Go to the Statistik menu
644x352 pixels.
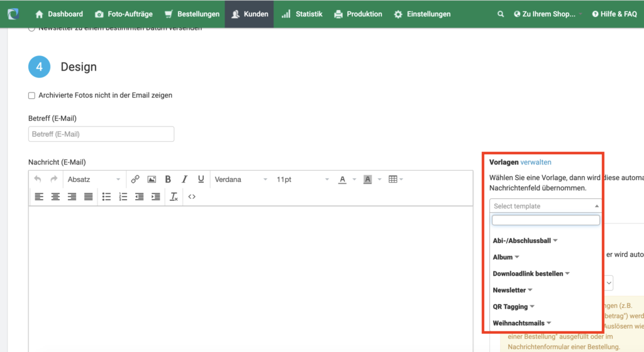pos(302,14)
